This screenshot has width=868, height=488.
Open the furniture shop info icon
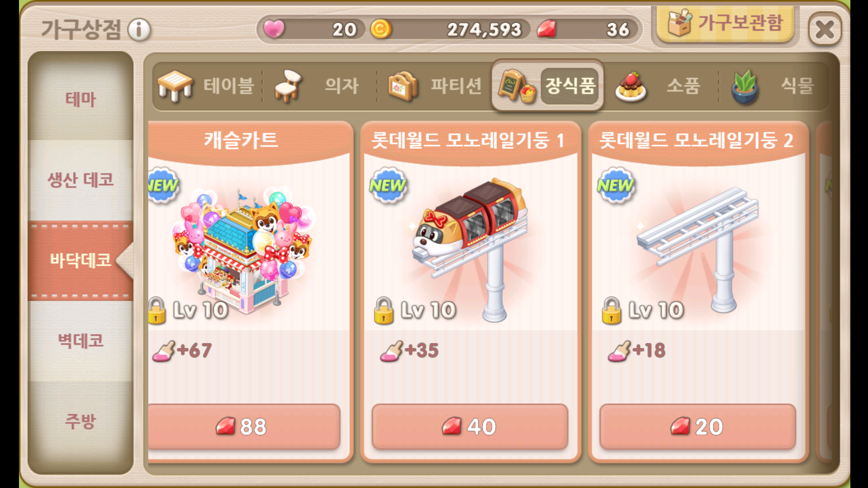click(x=139, y=30)
